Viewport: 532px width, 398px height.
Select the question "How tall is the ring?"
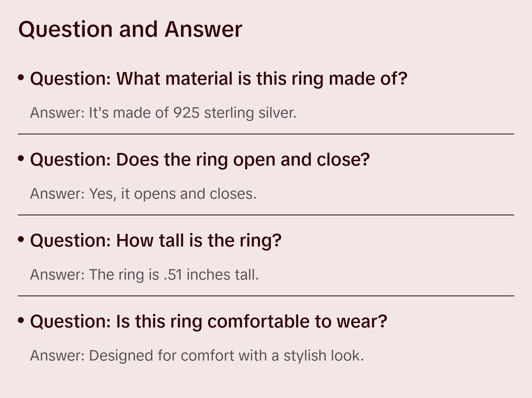point(156,241)
